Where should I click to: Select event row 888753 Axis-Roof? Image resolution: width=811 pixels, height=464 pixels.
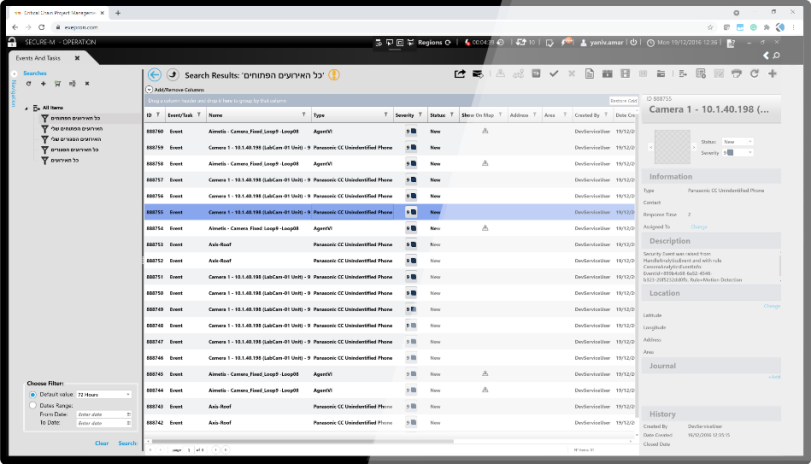[x=389, y=245]
